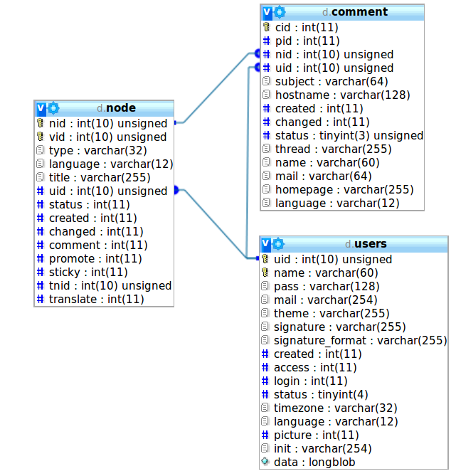Toggle the V box on users table
The image size is (456, 476).
(x=265, y=244)
